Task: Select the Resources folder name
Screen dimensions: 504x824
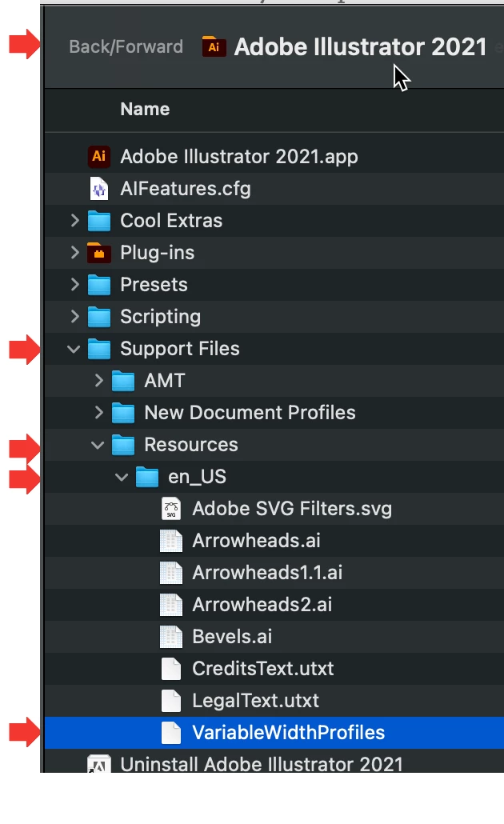Action: pyautogui.click(x=191, y=445)
